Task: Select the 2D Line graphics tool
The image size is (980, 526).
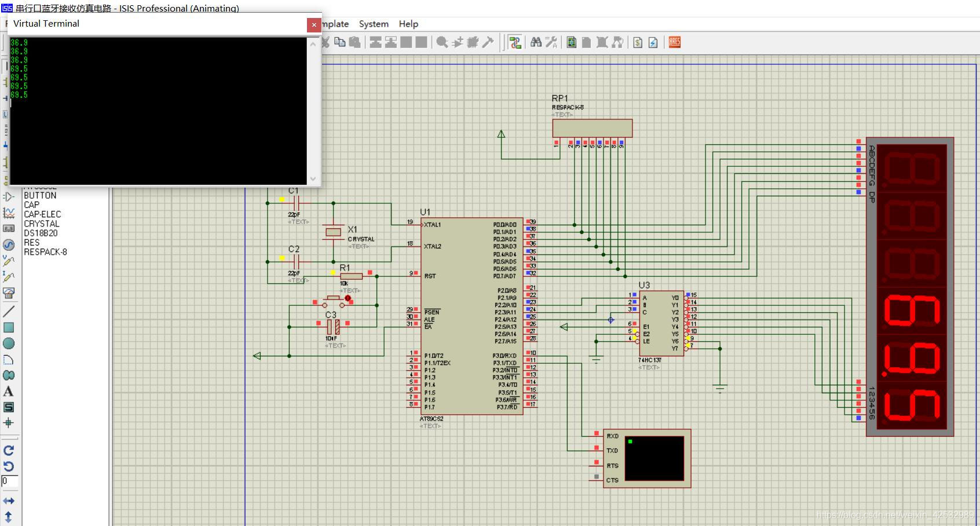Action: 9,311
